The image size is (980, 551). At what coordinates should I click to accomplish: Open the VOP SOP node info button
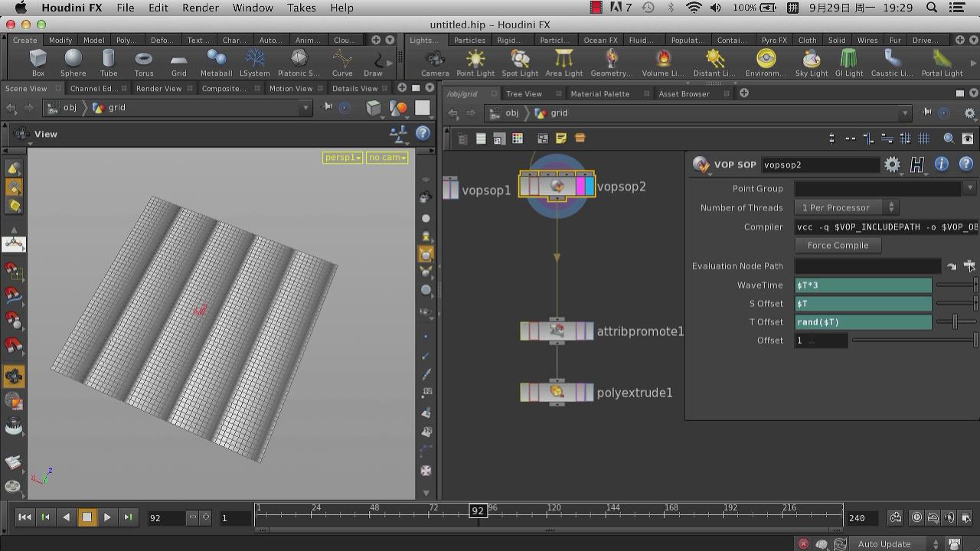942,165
